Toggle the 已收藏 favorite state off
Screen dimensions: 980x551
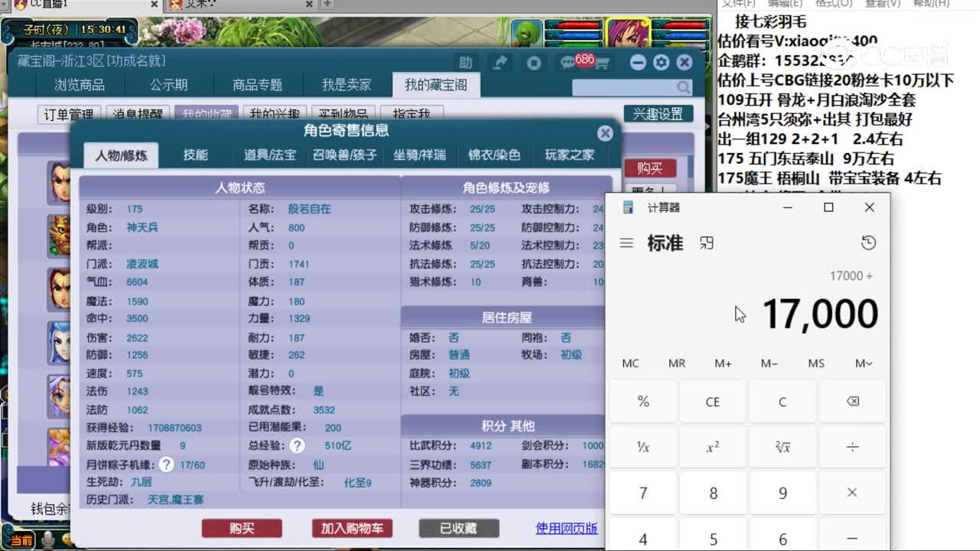point(457,528)
